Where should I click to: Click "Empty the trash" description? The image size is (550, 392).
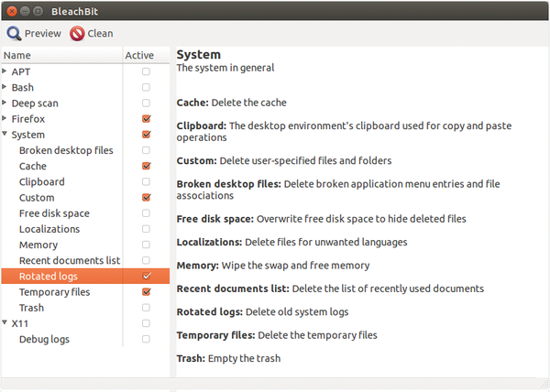[244, 358]
